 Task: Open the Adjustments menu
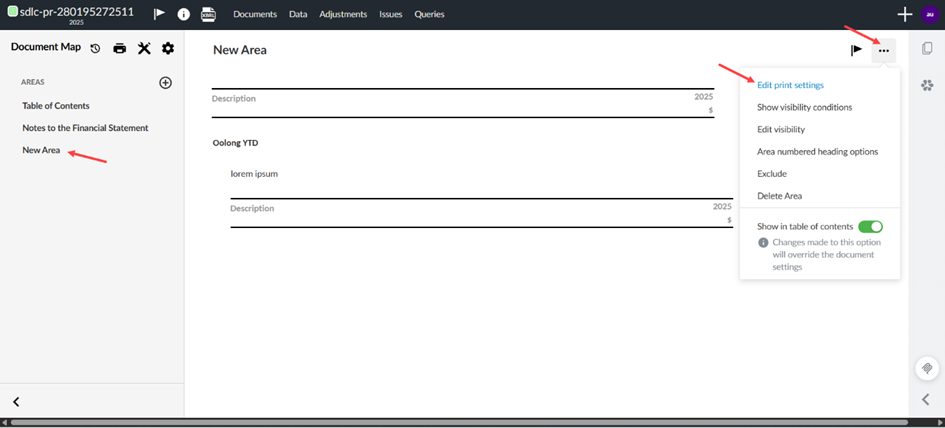[343, 14]
